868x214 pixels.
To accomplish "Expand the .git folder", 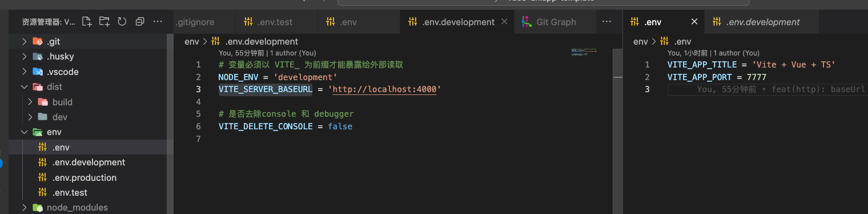I will tap(24, 41).
